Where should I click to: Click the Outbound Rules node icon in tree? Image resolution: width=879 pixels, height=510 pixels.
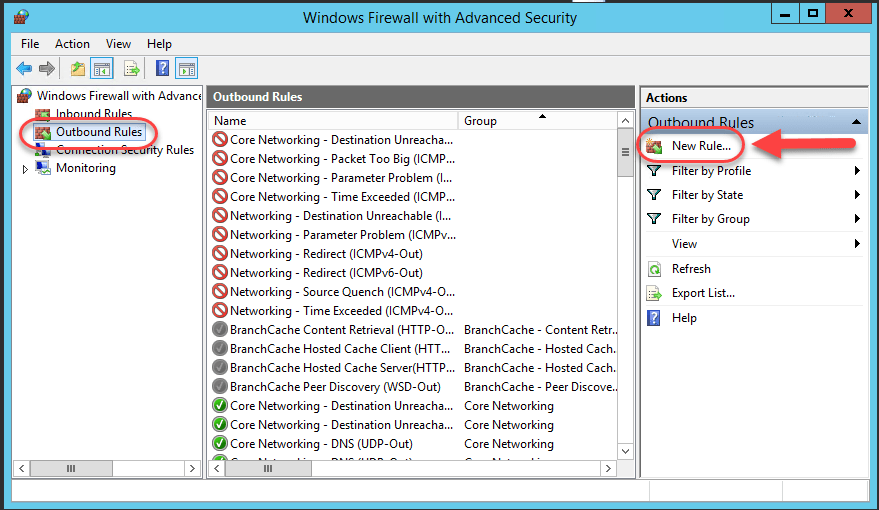(43, 132)
